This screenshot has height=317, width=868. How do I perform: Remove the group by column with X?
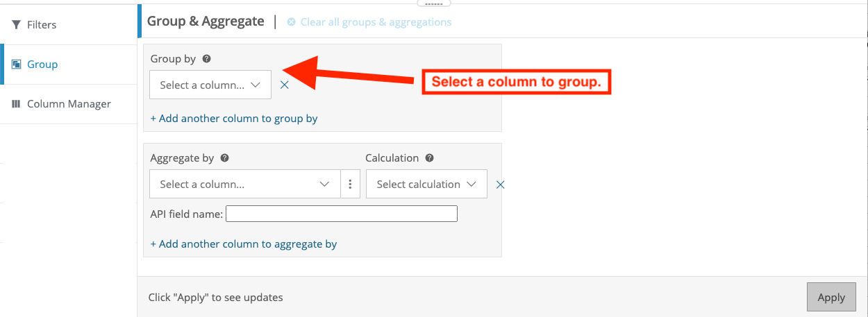pos(284,85)
